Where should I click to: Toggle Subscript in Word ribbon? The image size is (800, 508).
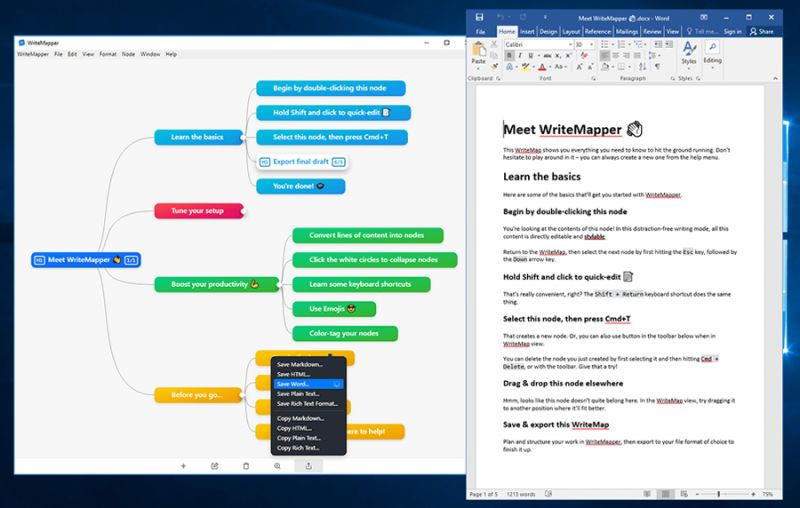[558, 55]
